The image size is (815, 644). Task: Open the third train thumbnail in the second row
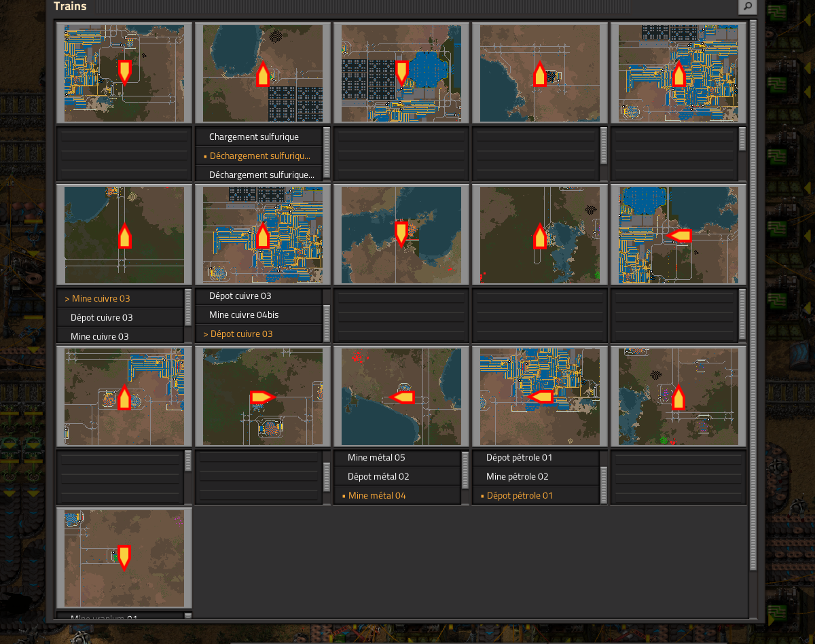[x=401, y=235]
